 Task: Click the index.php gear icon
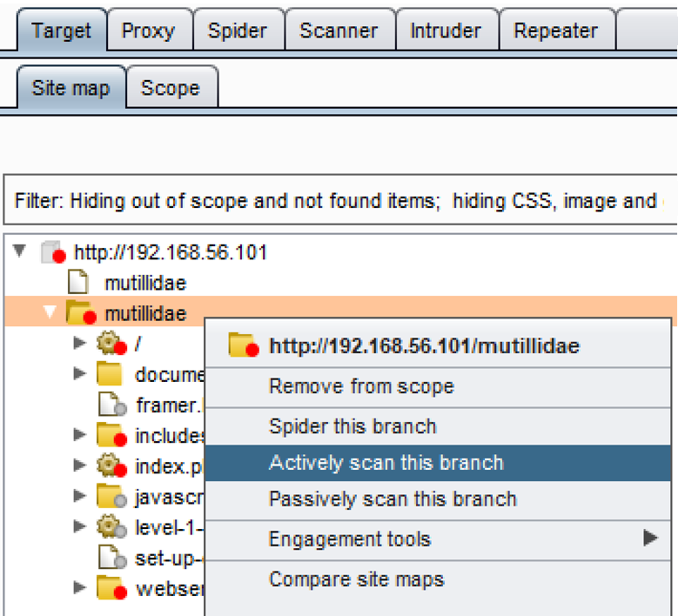[x=107, y=465]
